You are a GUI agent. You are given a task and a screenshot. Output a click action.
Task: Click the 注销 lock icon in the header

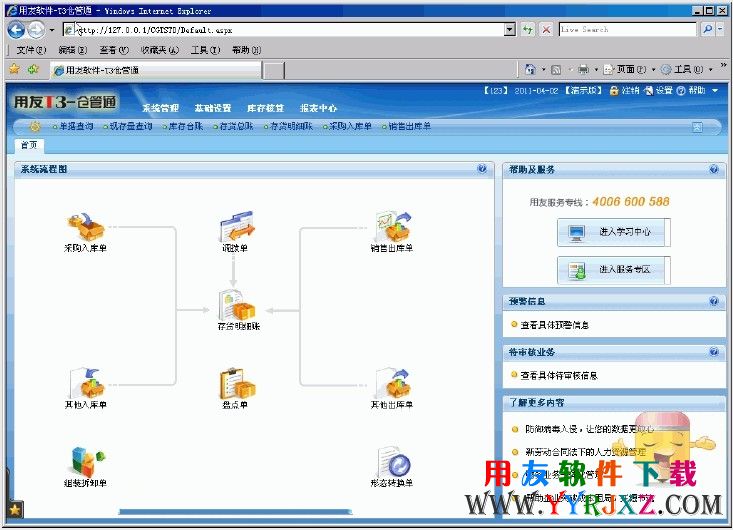point(614,91)
